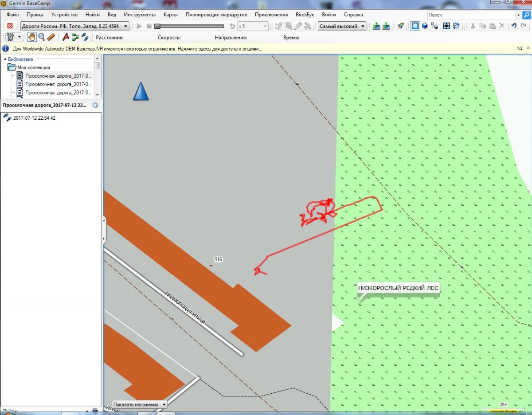This screenshot has height=415, width=532.
Task: Click the rocket icon in toolbar
Action: click(x=400, y=26)
